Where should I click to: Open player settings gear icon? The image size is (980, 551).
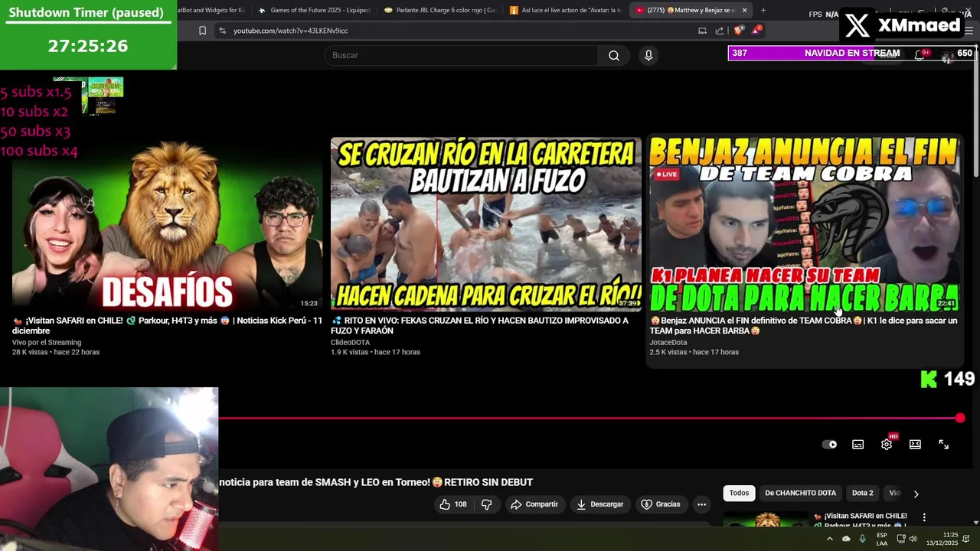coord(887,444)
